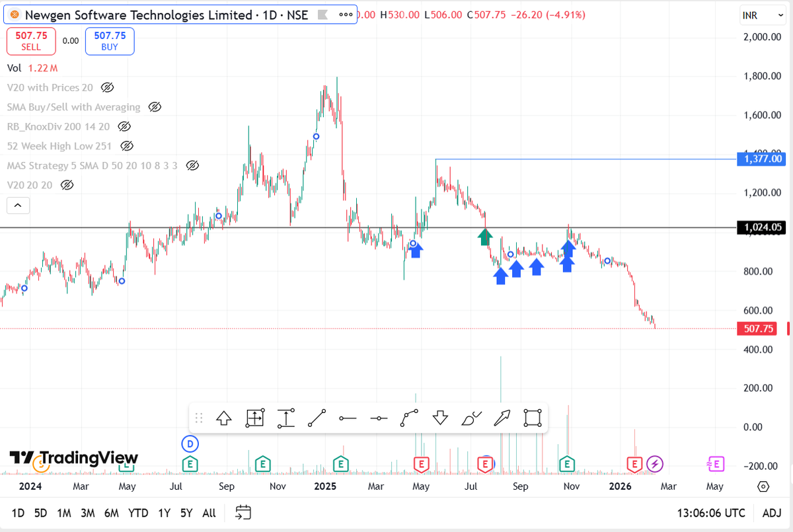Open the symbol's more options menu
The image size is (793, 532).
click(x=345, y=15)
